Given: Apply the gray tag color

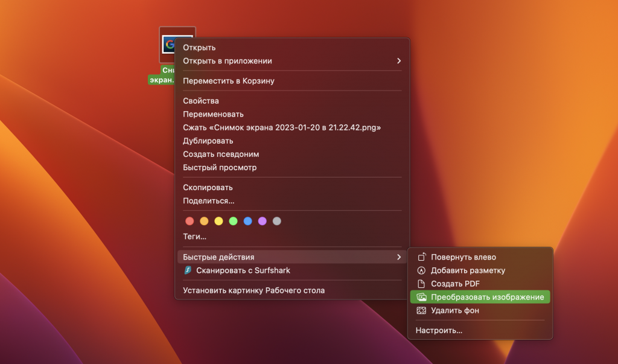Looking at the screenshot, I should (x=277, y=221).
